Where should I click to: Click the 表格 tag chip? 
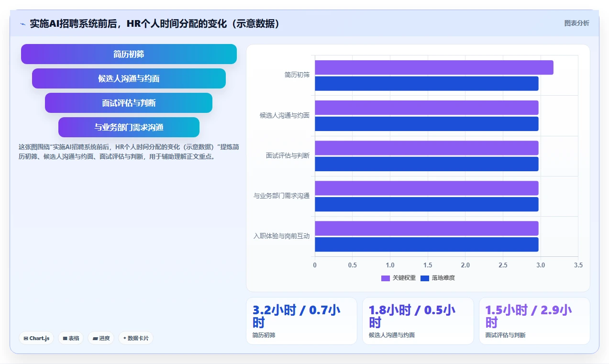[71, 338]
